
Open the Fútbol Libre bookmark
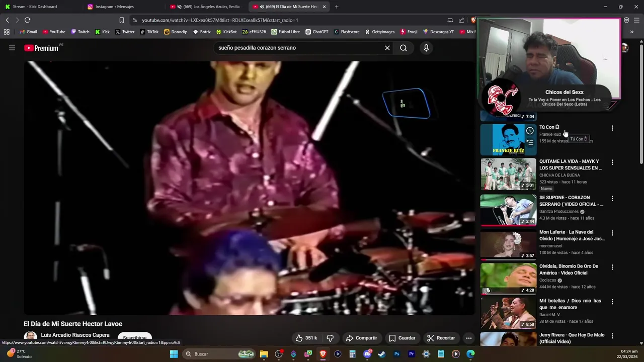(285, 32)
